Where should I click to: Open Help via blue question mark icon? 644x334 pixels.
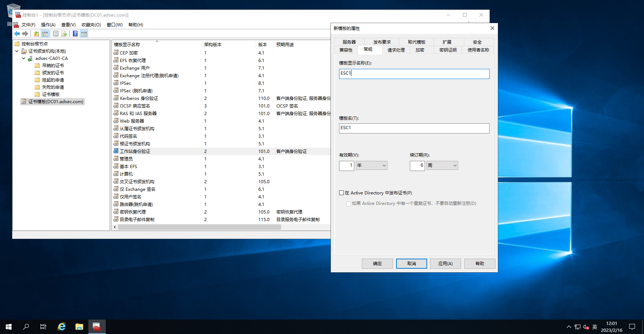[x=75, y=34]
